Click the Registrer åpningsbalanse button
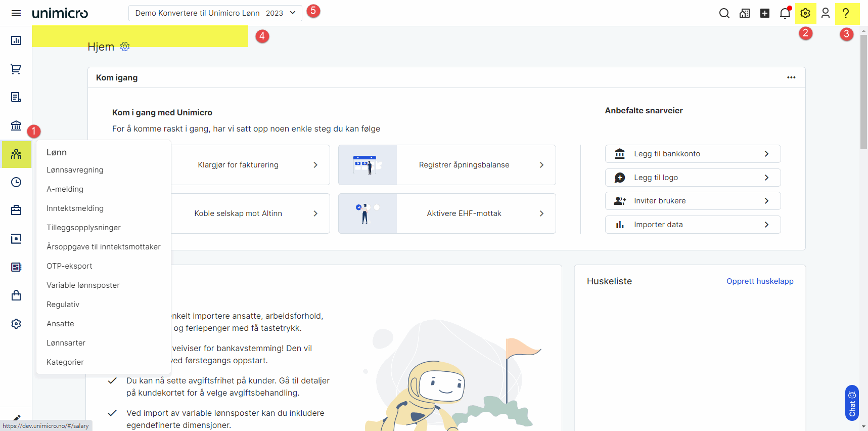This screenshot has height=431, width=868. (464, 165)
